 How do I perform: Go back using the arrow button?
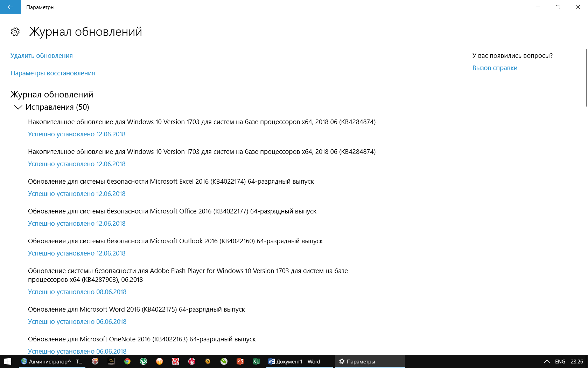point(10,7)
